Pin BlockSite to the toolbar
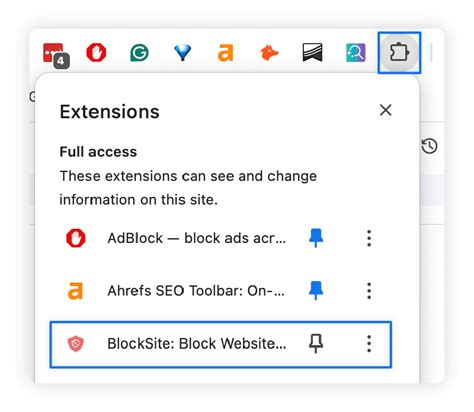The image size is (474, 412). tap(316, 344)
